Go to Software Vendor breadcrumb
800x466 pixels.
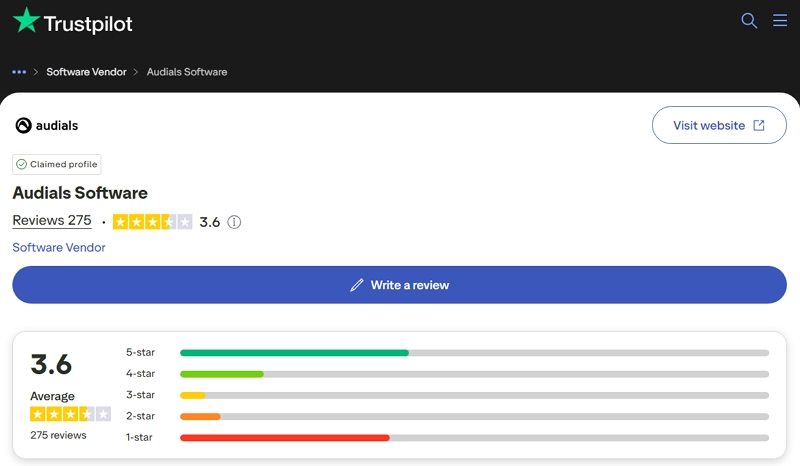point(86,72)
